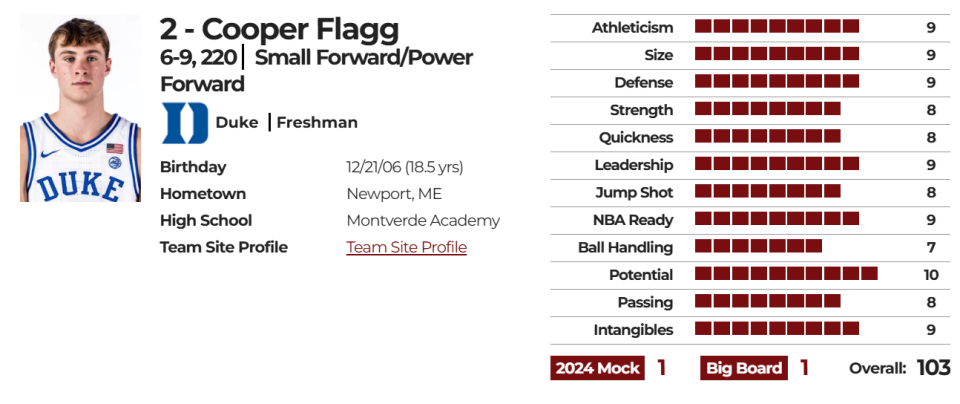Click the Passing rating bar
960x404 pixels.
768,301
